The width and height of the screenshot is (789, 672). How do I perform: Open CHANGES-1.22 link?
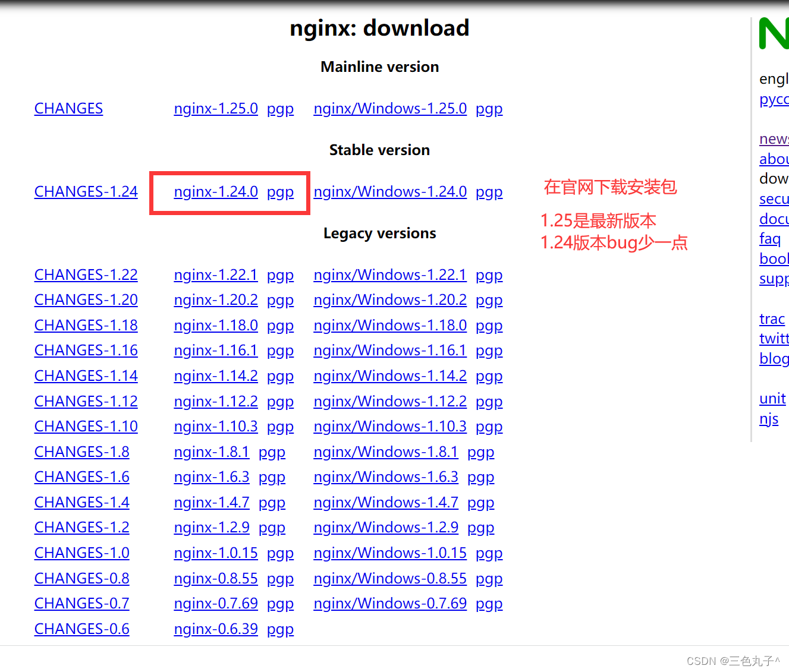(86, 275)
